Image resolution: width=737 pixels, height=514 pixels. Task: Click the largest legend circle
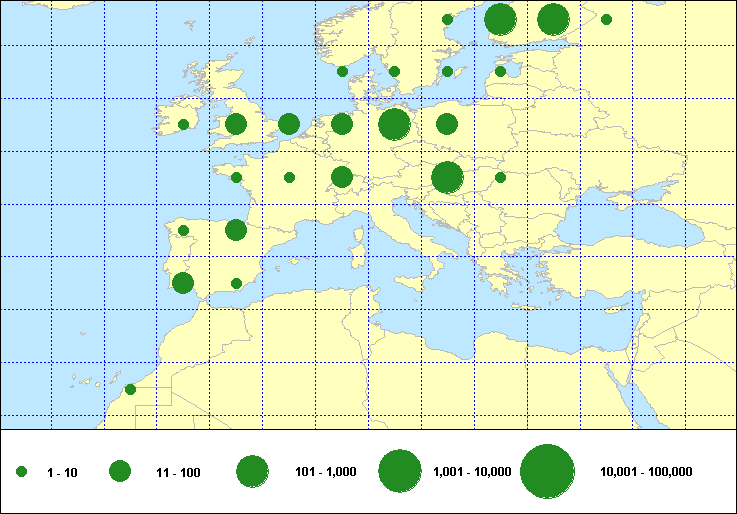click(x=547, y=472)
